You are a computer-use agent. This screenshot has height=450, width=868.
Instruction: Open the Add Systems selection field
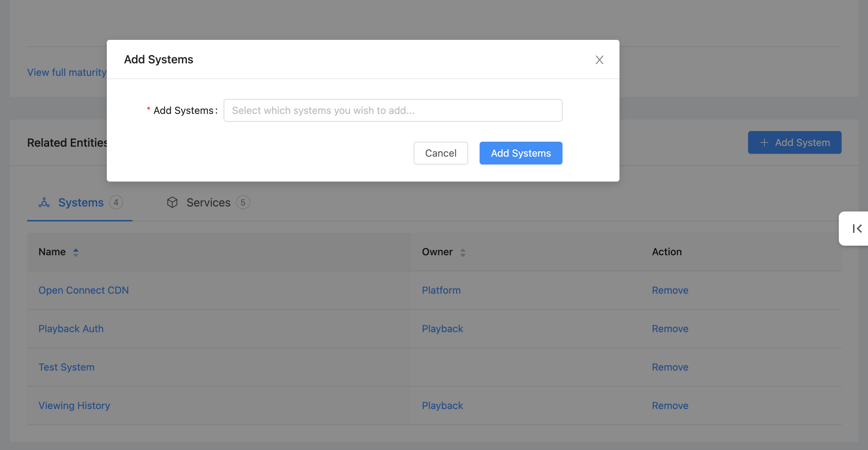point(393,110)
